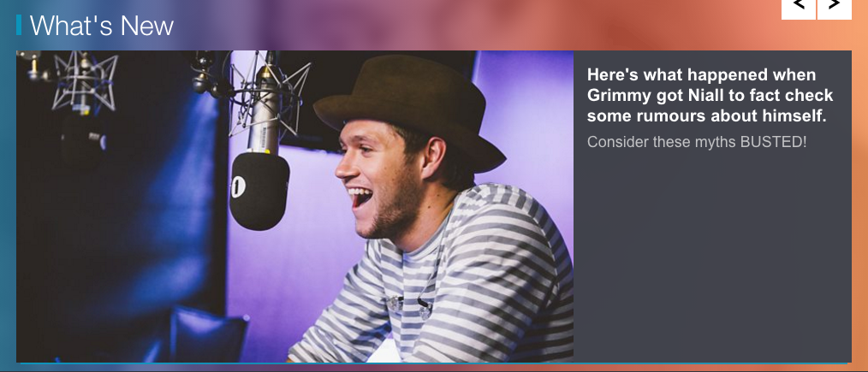Open the Niall fact check headline
868x372 pixels.
tap(710, 96)
